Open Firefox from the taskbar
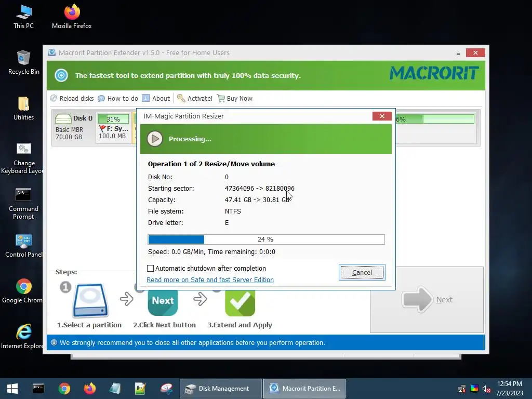Image resolution: width=532 pixels, height=399 pixels. [x=90, y=389]
